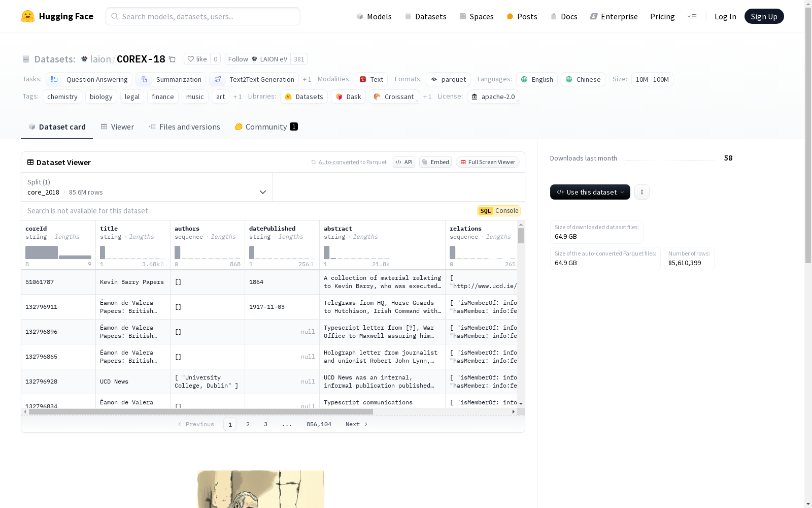The image size is (812, 508).
Task: Select the Text2Text Generation task tag
Action: [254, 79]
